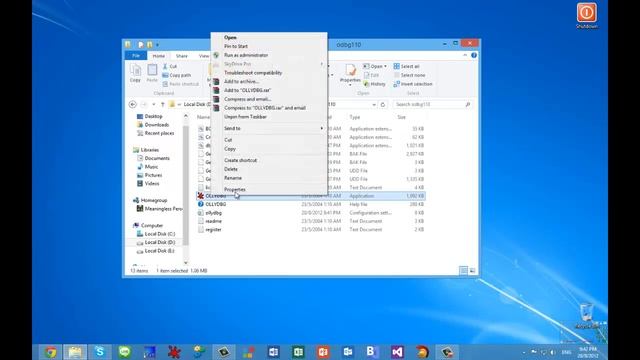Switch to the Home ribbon tab
Screen dimensions: 640x360
click(x=159, y=56)
